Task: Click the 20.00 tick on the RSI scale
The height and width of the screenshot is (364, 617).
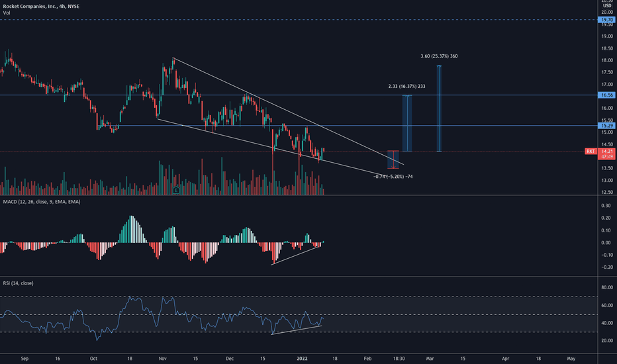Action: pos(607,341)
